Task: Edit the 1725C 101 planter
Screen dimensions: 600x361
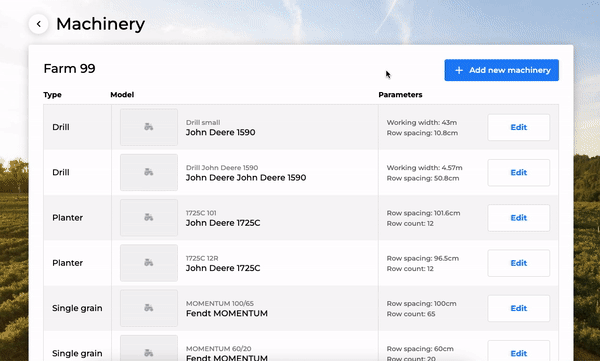Action: (x=518, y=217)
